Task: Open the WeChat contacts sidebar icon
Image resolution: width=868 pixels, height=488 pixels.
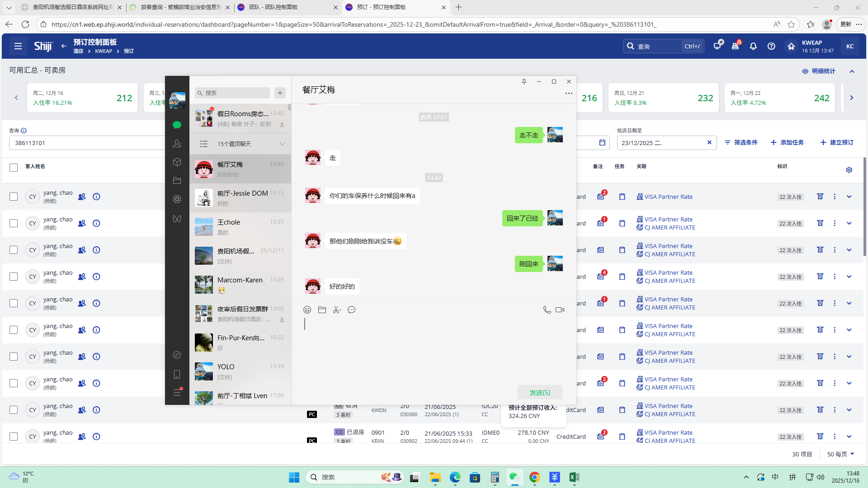Action: [x=177, y=144]
